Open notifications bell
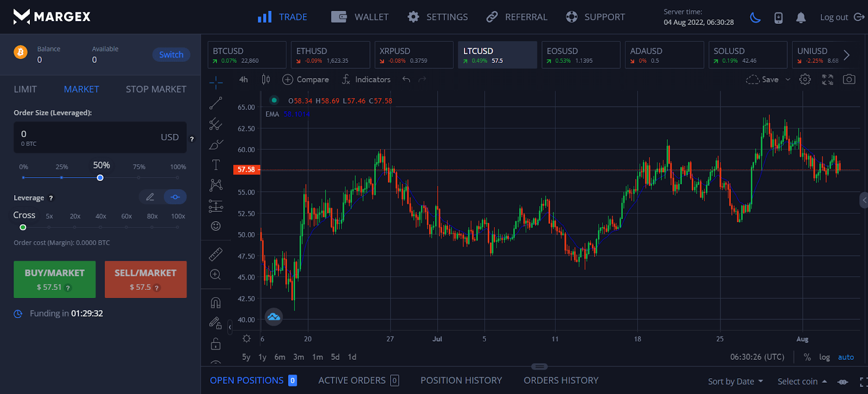Image resolution: width=868 pixels, height=394 pixels. pos(801,17)
